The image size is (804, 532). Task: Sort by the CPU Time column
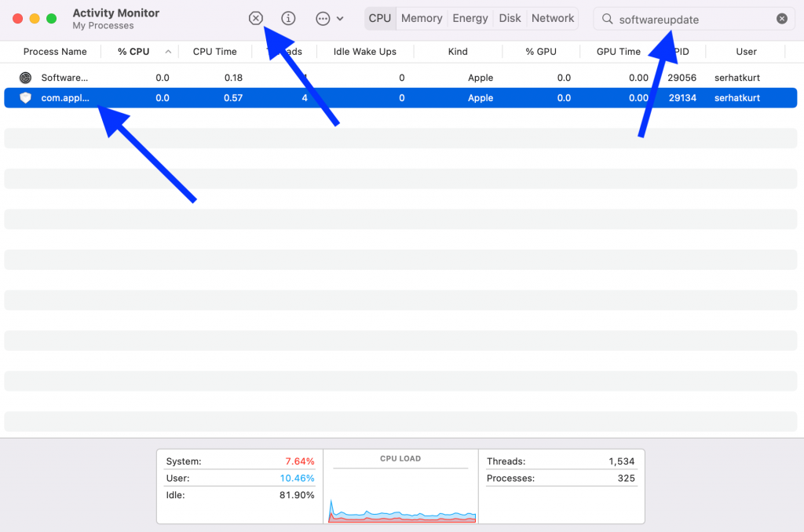[215, 52]
